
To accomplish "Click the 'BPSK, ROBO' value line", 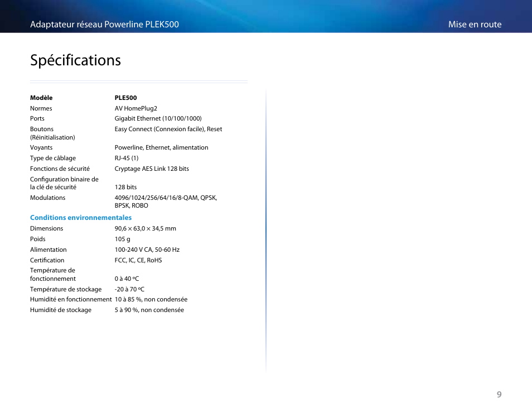I will pos(131,205).
